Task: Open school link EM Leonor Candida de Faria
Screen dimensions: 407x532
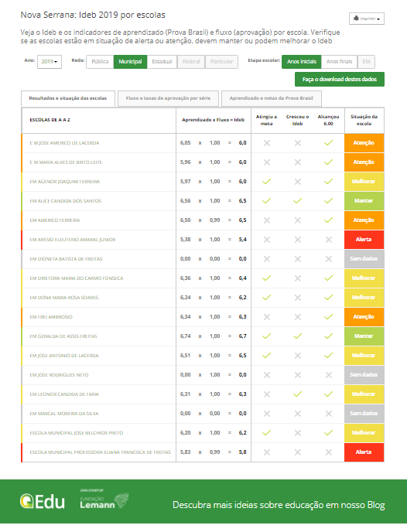Action: [64, 394]
